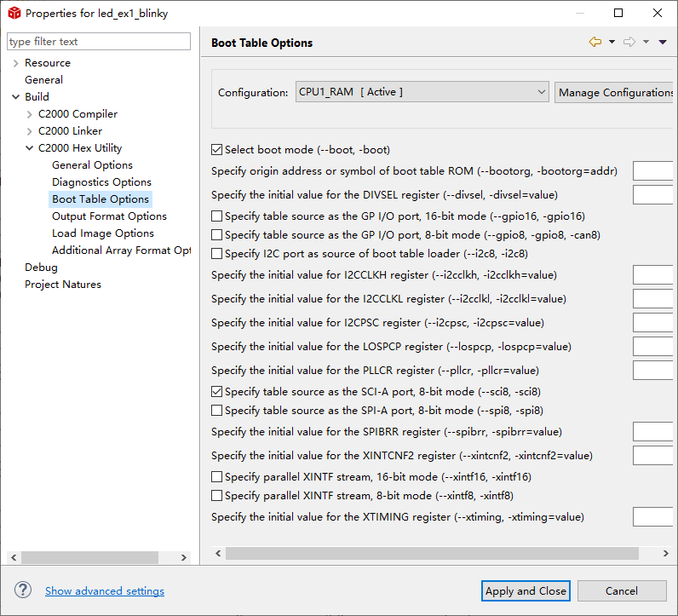
Task: Click Manage Configurations button
Action: pyautogui.click(x=614, y=92)
